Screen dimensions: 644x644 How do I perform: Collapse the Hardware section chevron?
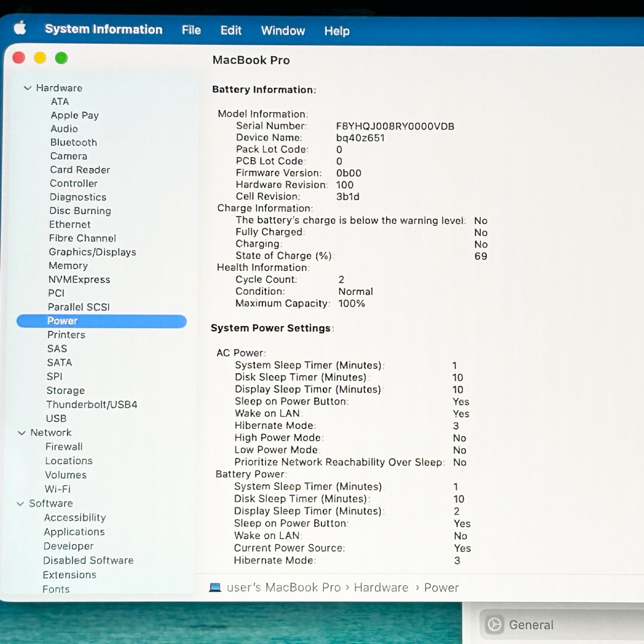(27, 88)
